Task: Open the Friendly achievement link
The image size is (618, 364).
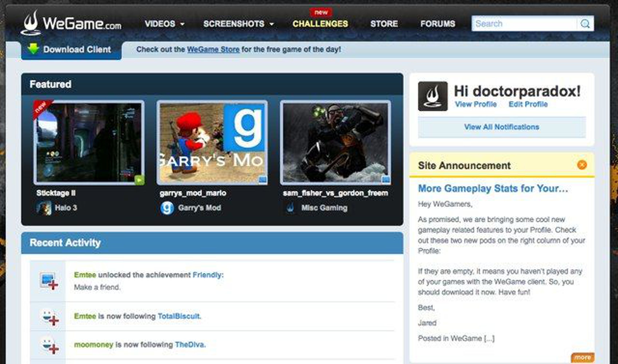Action: tap(208, 275)
